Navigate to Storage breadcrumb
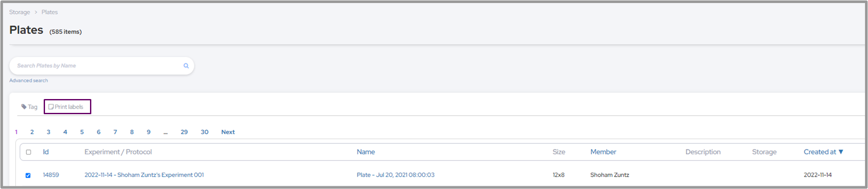This screenshot has width=868, height=189. 19,12
